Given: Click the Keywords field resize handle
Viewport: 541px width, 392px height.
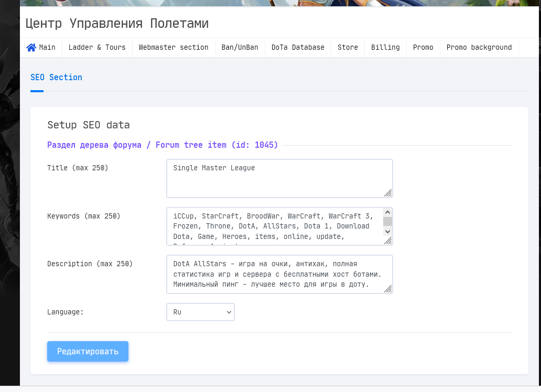Looking at the screenshot, I should click(x=388, y=241).
